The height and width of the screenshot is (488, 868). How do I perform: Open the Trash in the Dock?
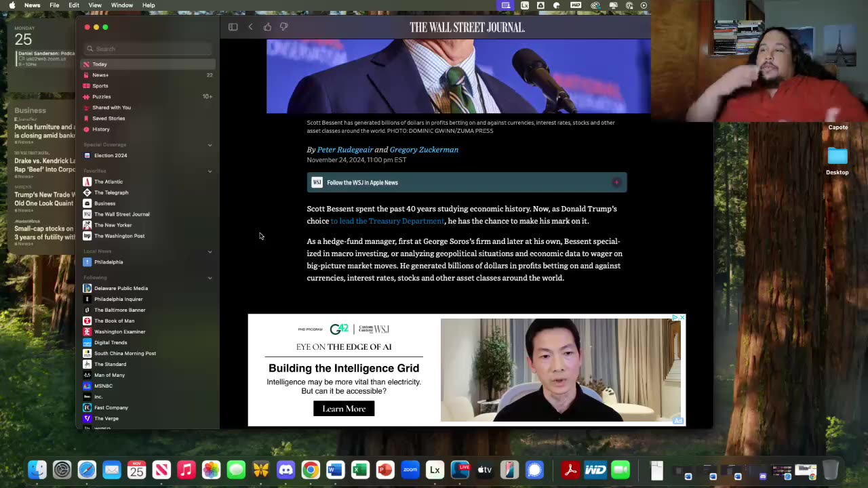[x=831, y=470]
